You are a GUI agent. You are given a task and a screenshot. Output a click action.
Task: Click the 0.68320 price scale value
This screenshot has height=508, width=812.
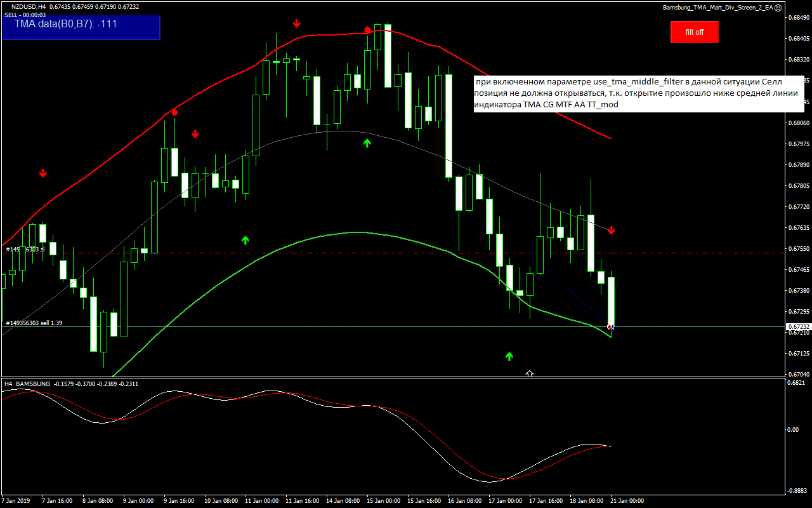tap(798, 60)
